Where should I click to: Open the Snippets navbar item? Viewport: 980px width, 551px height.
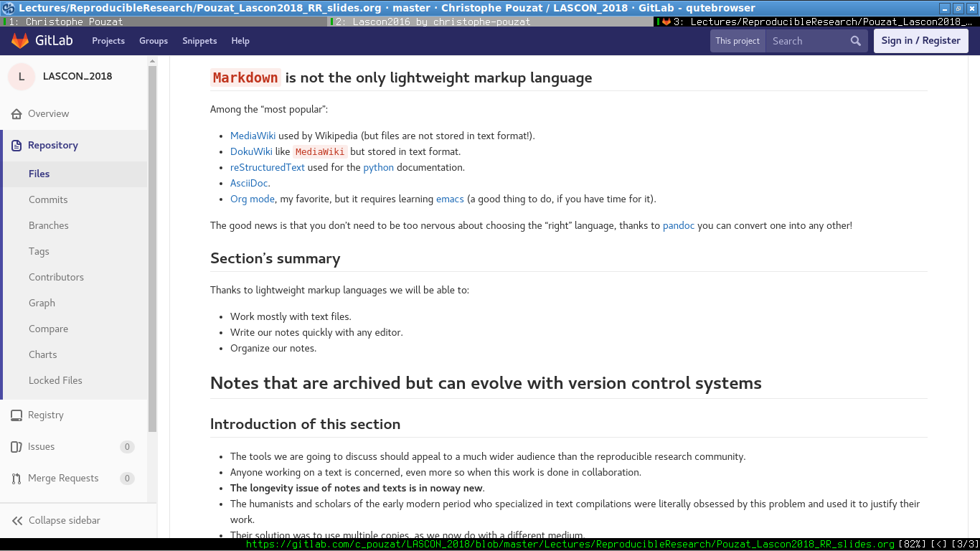pos(199,41)
